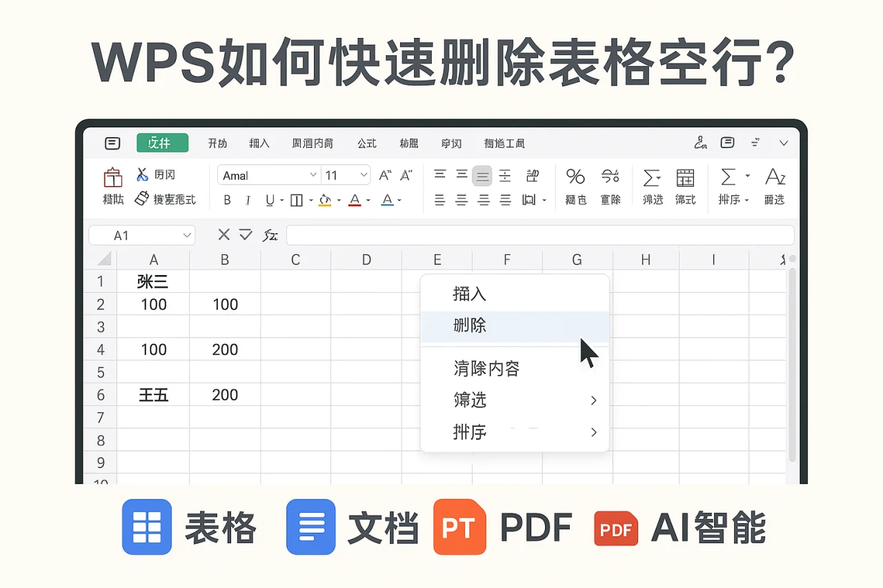Click the comments icon at top right
This screenshot has width=883, height=588.
[727, 143]
